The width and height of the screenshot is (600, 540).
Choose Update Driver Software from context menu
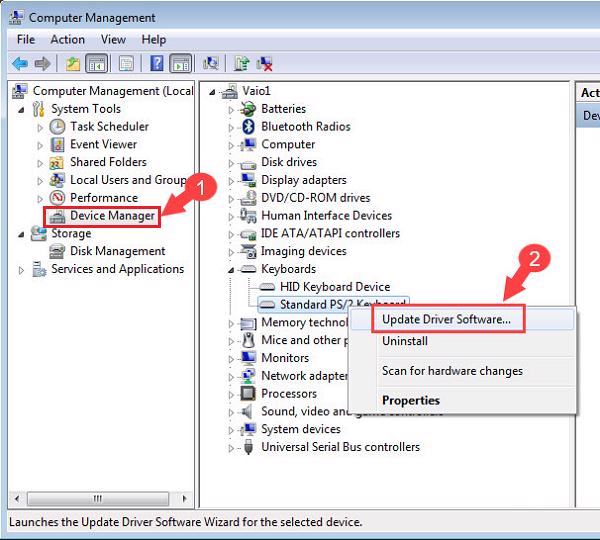coord(462,319)
